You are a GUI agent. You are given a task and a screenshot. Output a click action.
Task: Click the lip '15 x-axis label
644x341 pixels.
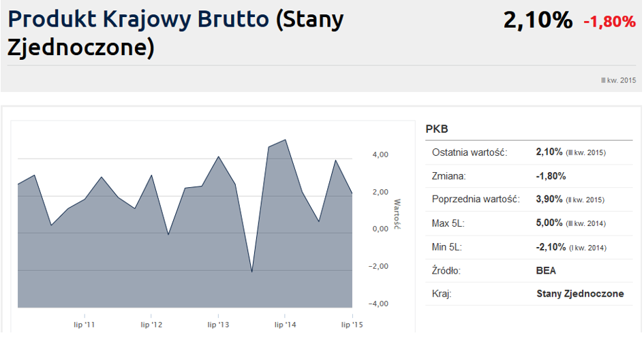(x=352, y=325)
